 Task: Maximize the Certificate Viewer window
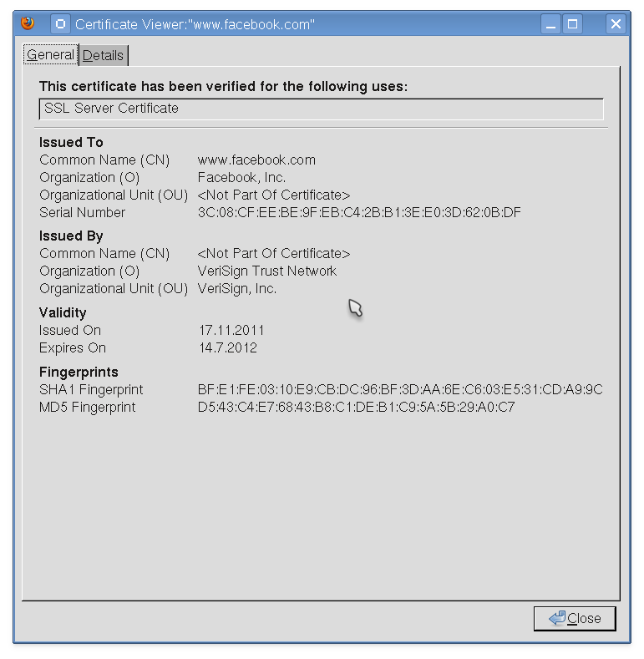(572, 24)
